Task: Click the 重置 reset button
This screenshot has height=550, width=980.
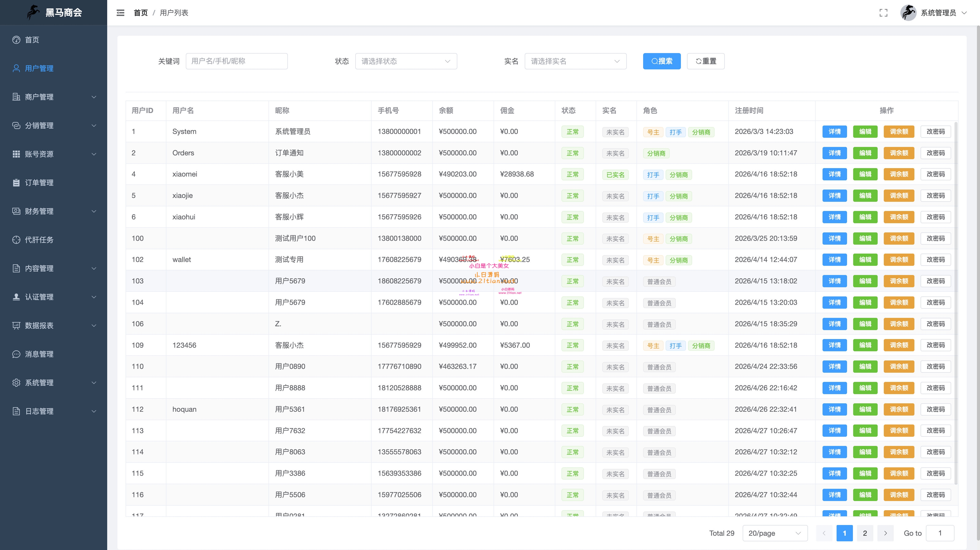Action: (x=706, y=61)
